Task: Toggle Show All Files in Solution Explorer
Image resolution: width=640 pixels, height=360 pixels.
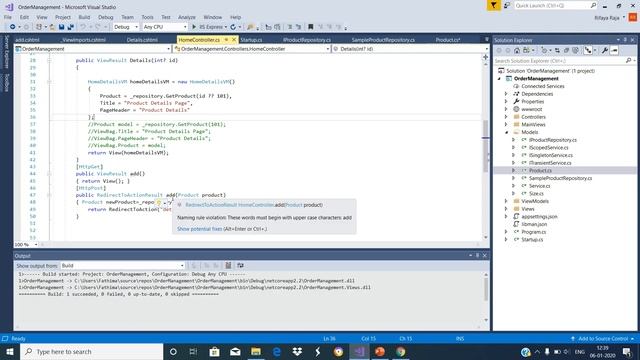Action: [575, 51]
